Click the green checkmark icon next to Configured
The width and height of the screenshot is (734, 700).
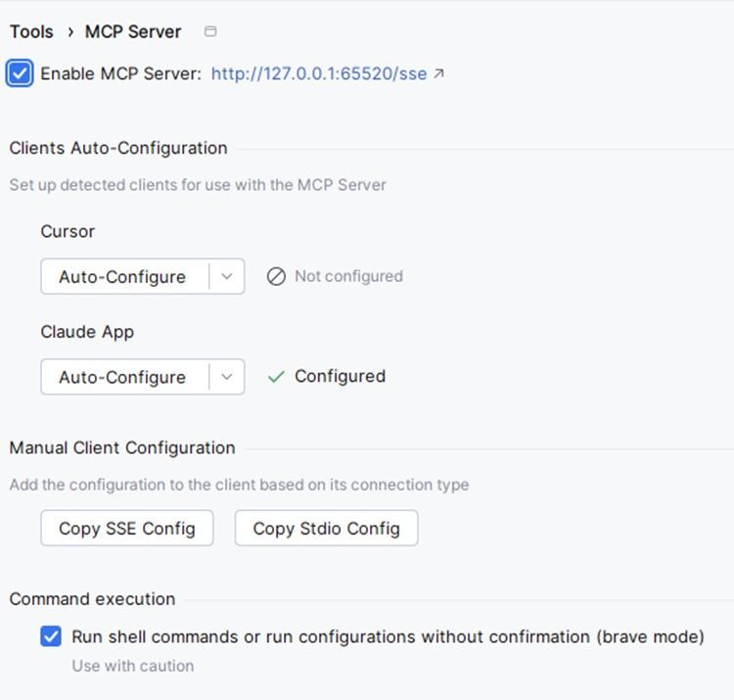click(x=276, y=377)
